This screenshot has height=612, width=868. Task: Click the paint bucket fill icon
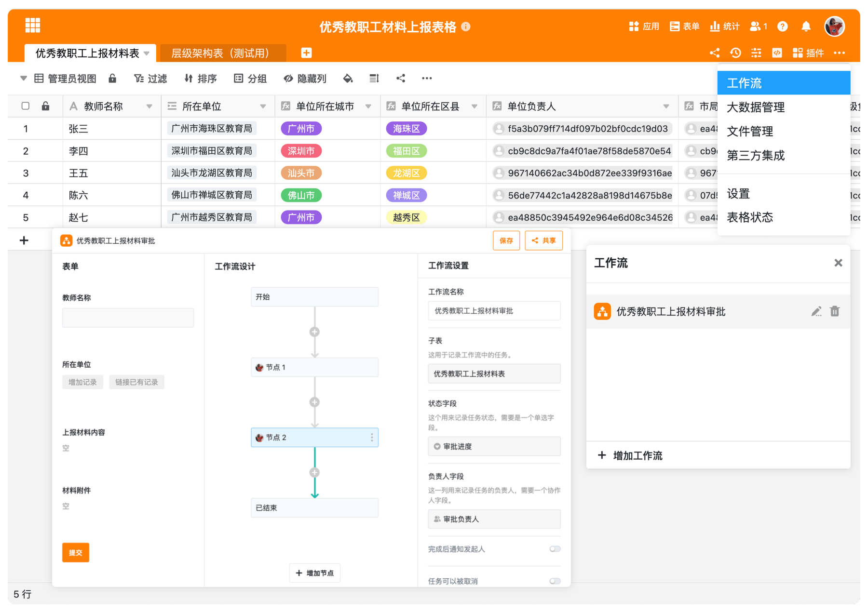click(x=348, y=79)
